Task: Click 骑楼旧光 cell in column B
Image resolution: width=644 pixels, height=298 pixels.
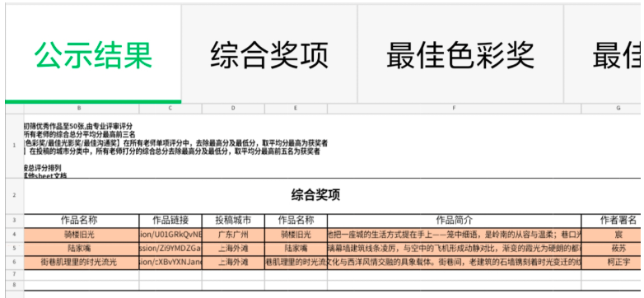Action: pyautogui.click(x=82, y=235)
